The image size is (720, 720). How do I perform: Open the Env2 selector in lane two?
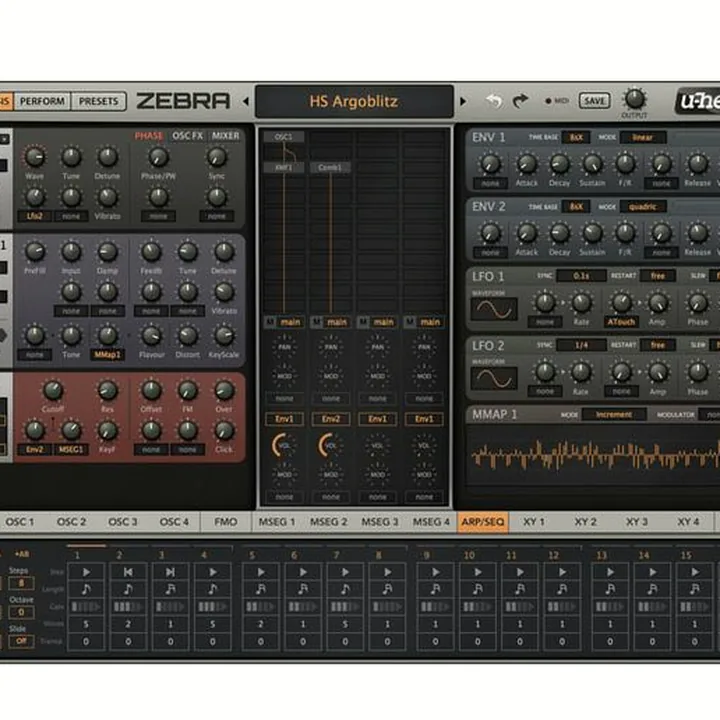tap(331, 419)
